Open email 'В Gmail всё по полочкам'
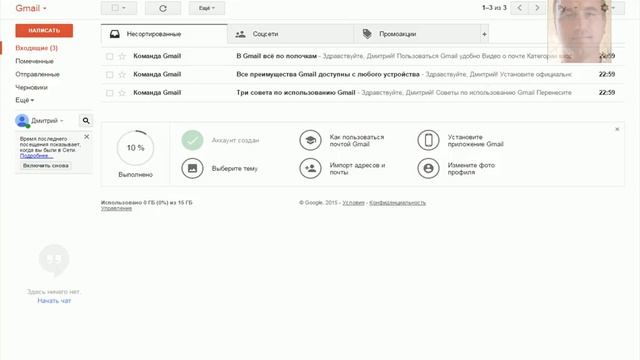 362,56
